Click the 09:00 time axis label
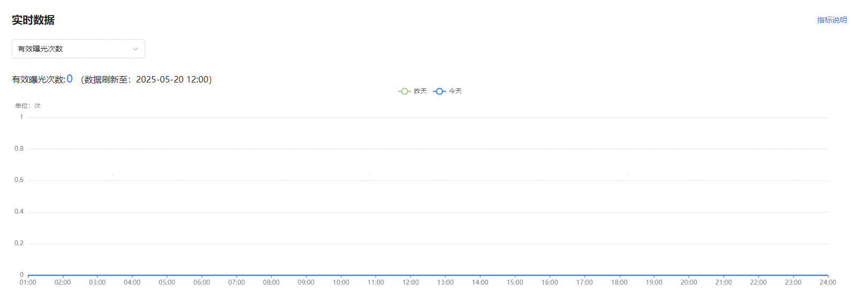Viewport: 868px width, 301px height. pos(306,282)
